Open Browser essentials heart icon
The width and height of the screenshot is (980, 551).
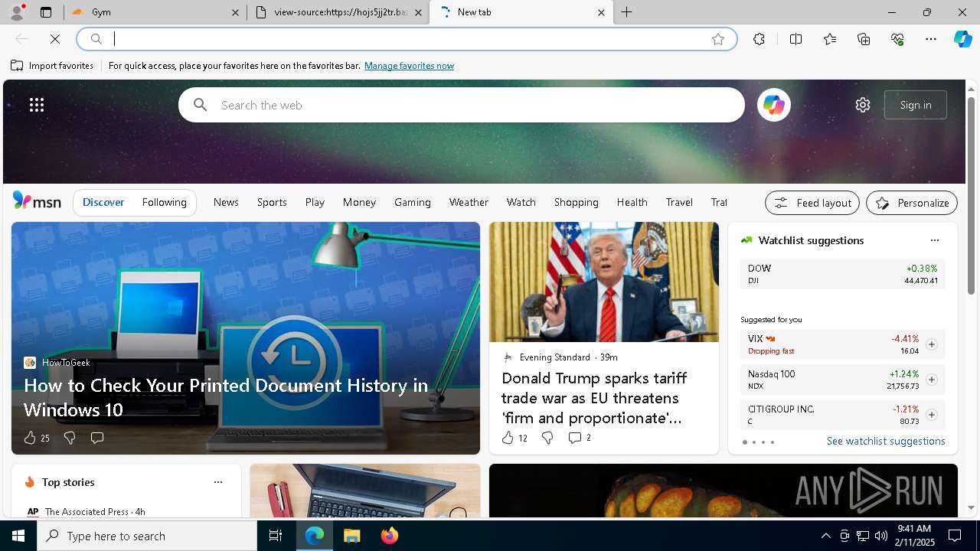coord(897,39)
